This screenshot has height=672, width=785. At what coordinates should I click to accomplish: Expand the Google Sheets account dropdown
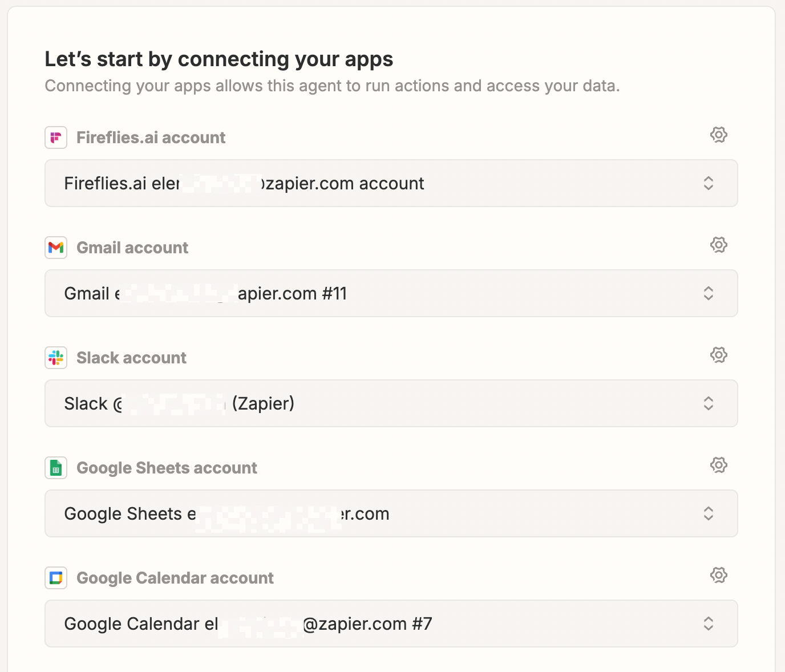[x=391, y=513]
